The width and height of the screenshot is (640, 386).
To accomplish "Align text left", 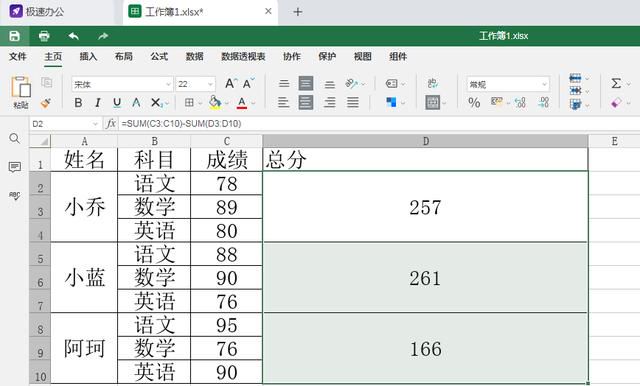I will [284, 102].
